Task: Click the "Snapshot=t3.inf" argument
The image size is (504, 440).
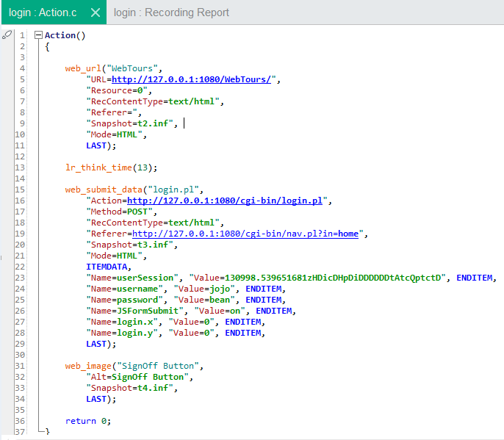Action: click(x=129, y=245)
